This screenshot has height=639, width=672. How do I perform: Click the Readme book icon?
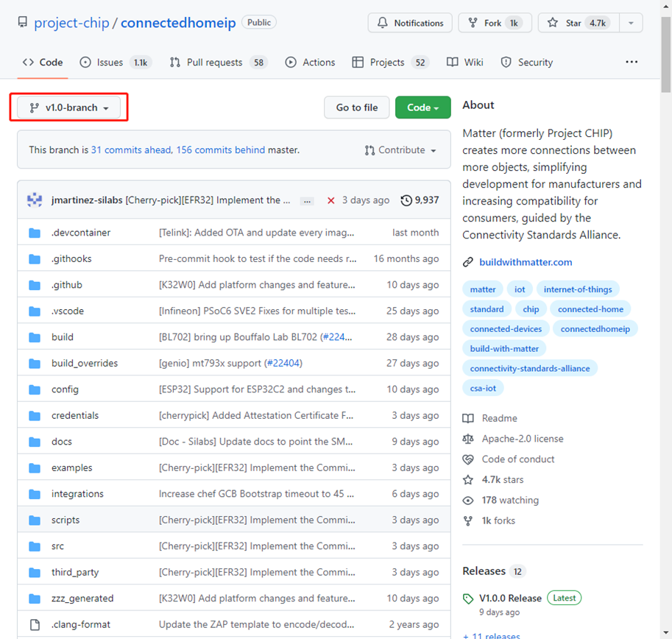[x=468, y=418]
